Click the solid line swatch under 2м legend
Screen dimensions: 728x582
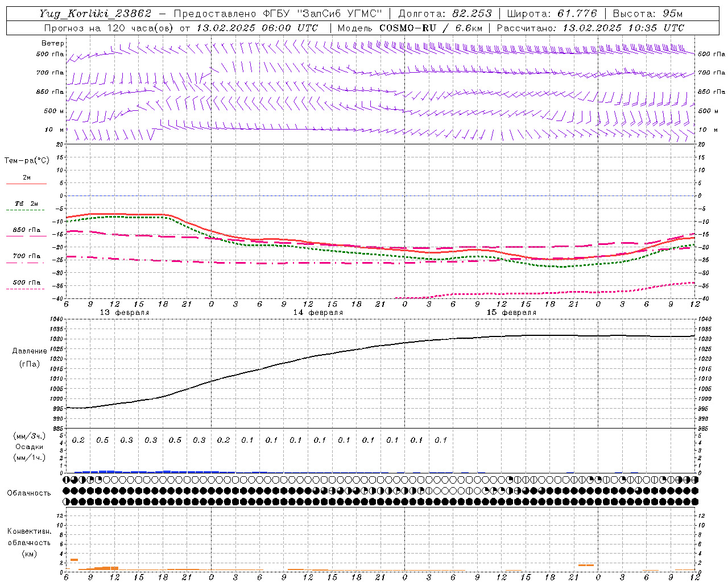(x=26, y=184)
